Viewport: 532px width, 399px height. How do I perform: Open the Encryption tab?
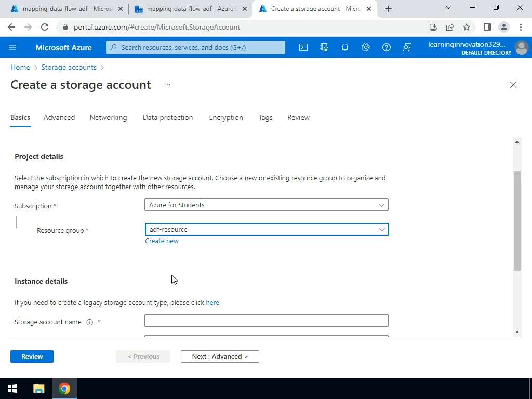point(226,117)
